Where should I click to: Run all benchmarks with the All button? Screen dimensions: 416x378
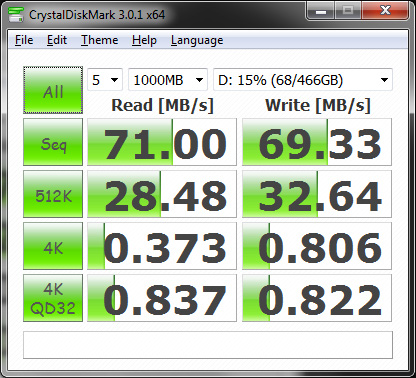pyautogui.click(x=53, y=90)
